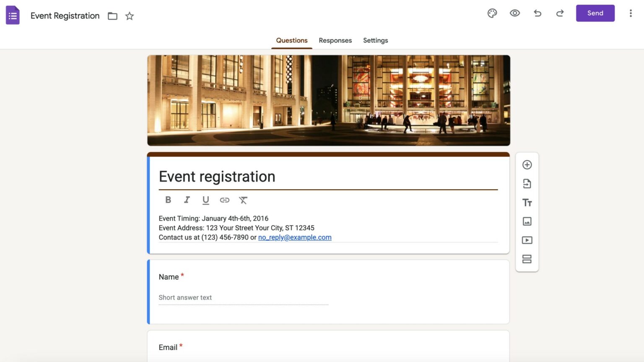The width and height of the screenshot is (644, 362).
Task: Toggle underline formatting for the description
Action: click(205, 200)
